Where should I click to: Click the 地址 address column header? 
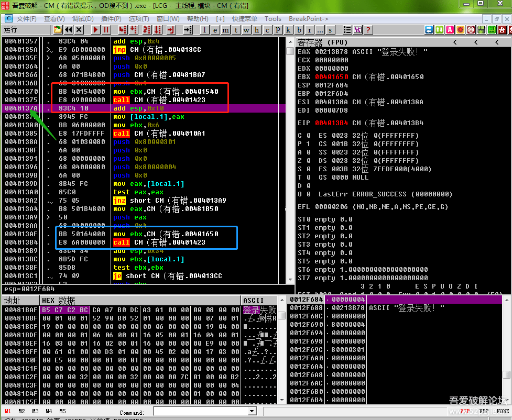coord(20,301)
